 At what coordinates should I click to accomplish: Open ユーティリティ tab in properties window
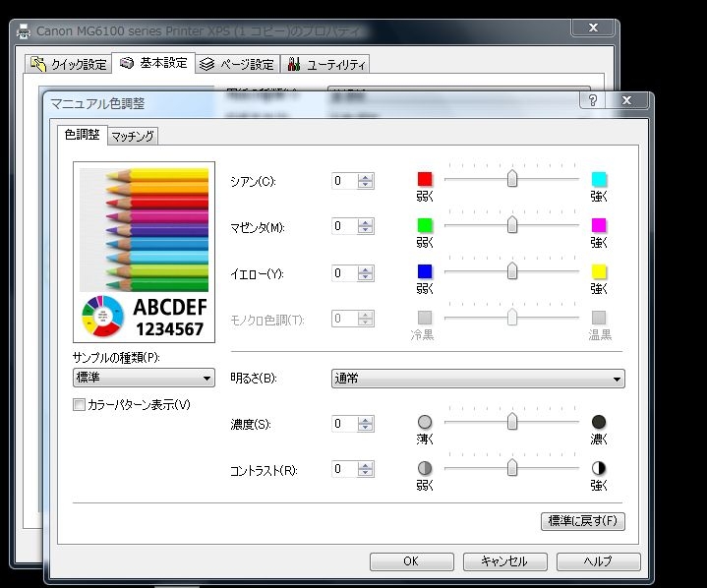326,64
